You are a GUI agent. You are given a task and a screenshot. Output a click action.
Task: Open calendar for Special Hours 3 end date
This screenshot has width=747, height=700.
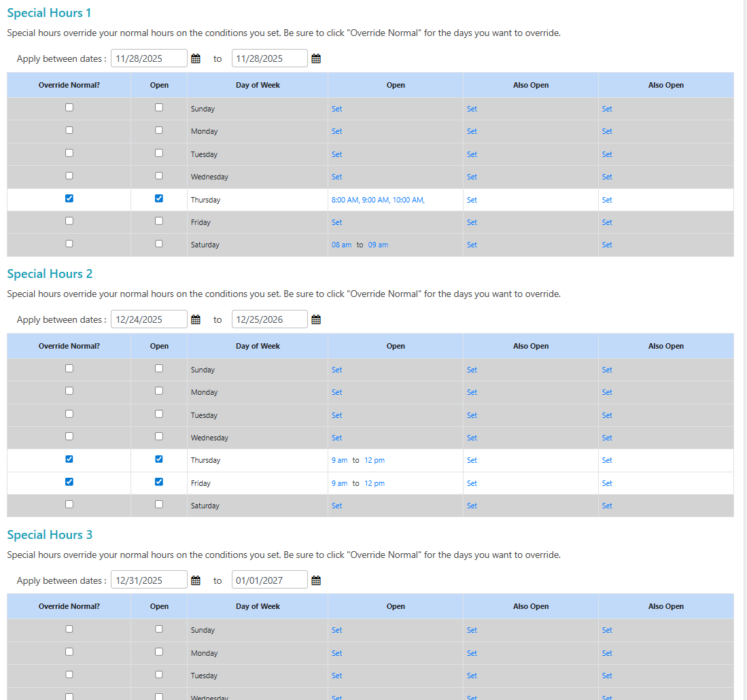316,580
